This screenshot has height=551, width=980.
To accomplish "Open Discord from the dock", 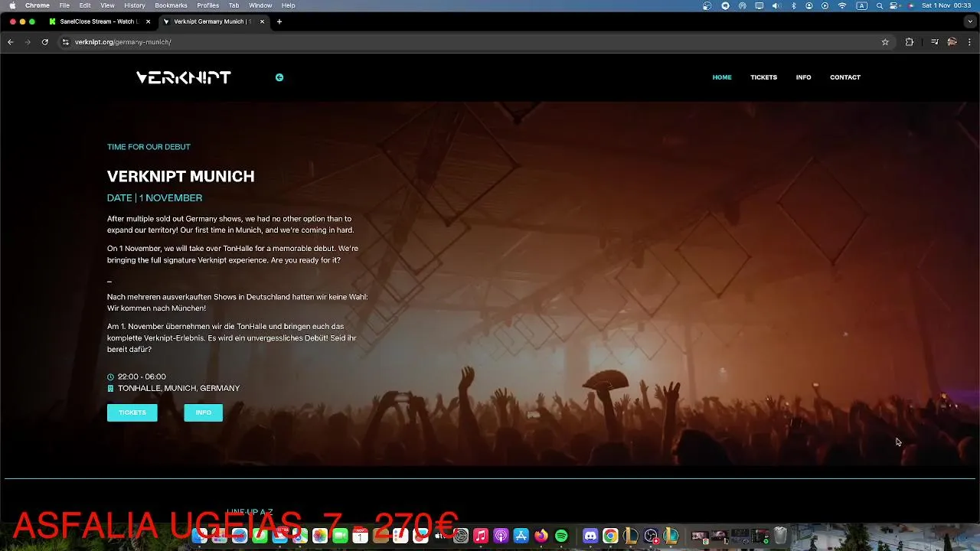I will pos(590,536).
